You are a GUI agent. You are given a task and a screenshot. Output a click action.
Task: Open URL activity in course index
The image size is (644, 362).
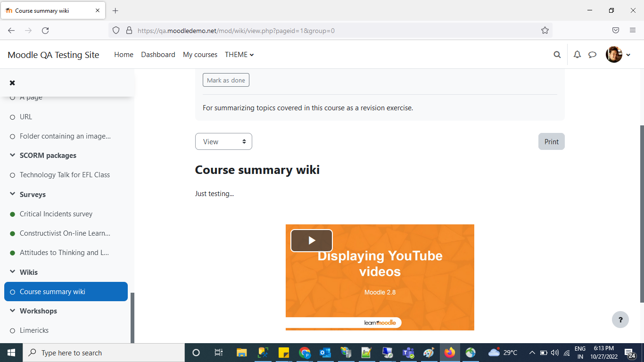26,116
